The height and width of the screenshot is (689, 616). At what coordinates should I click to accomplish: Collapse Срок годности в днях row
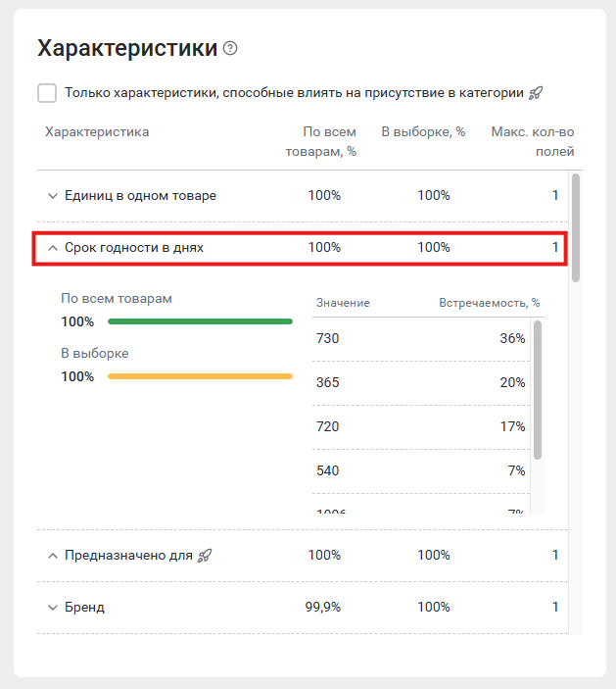point(52,248)
